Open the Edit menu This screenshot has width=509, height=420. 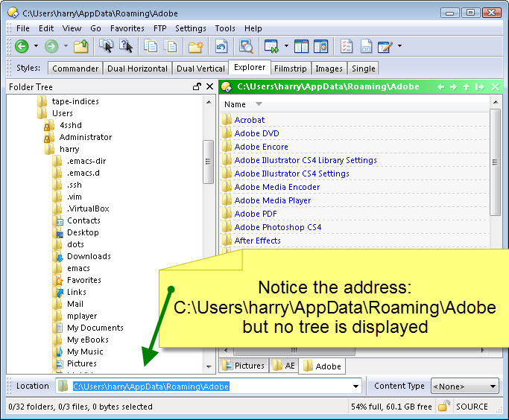click(46, 28)
